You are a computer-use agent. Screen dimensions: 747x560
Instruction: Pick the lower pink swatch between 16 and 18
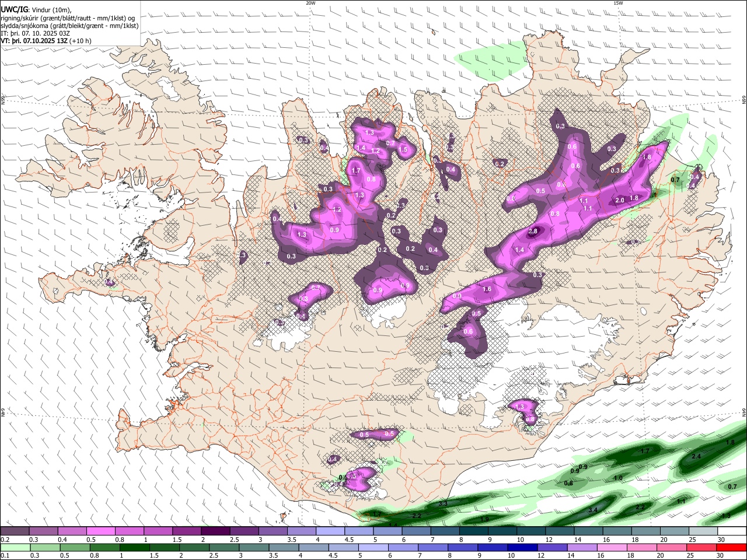click(611, 547)
